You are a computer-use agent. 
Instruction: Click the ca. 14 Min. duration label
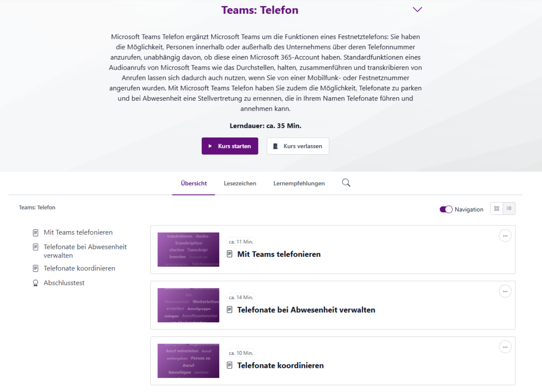(241, 297)
